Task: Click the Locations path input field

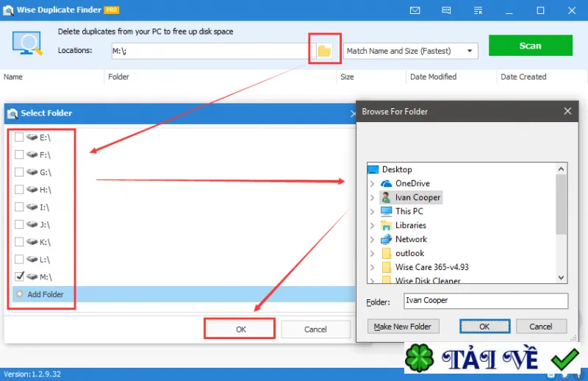Action: (214, 51)
